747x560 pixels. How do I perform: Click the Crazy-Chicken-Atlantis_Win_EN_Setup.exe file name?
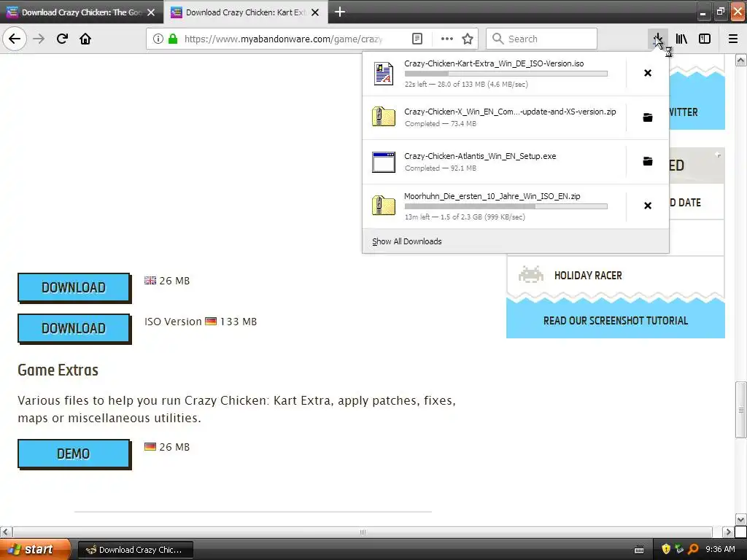pyautogui.click(x=480, y=156)
